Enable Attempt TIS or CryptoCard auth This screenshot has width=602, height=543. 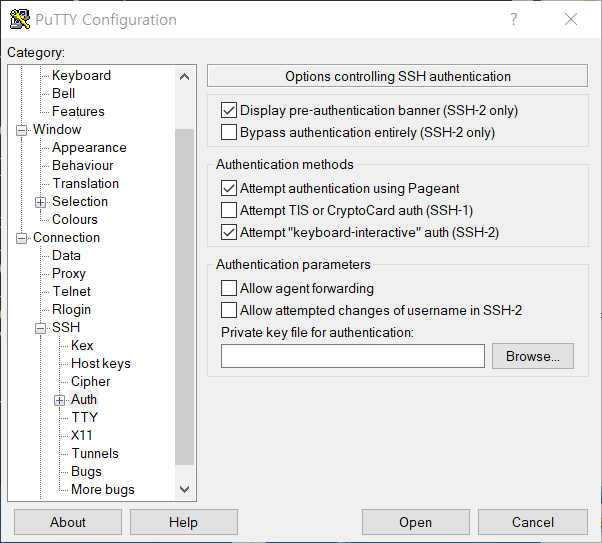(x=229, y=210)
